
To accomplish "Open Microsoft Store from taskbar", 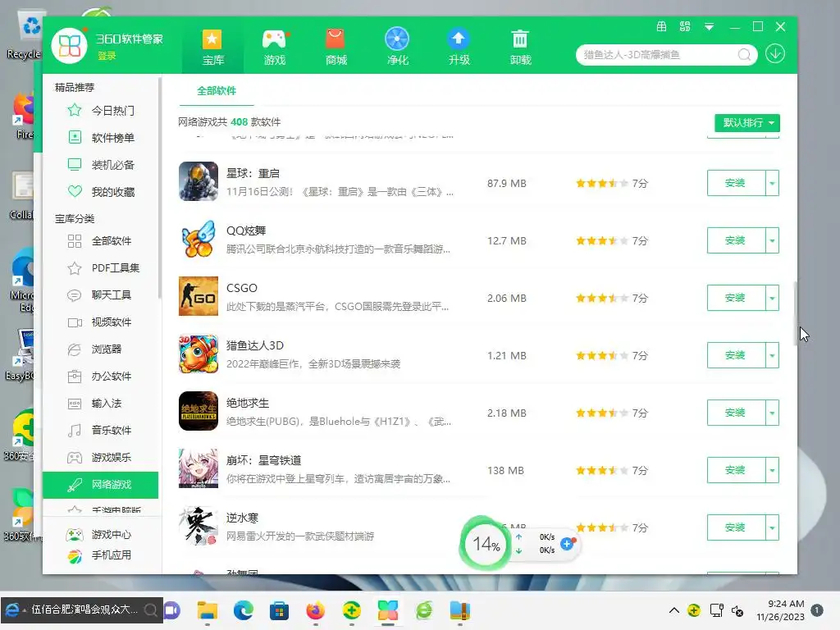I will (279, 610).
